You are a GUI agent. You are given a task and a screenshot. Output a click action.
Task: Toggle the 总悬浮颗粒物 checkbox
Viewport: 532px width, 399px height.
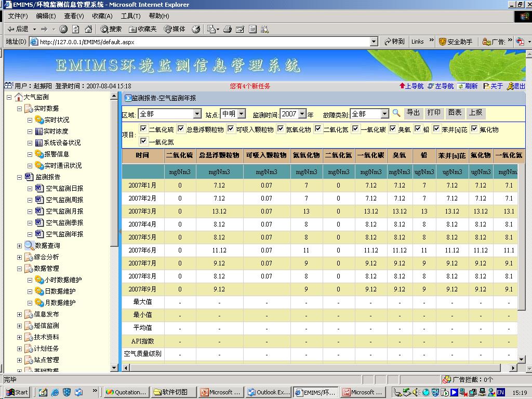point(181,129)
